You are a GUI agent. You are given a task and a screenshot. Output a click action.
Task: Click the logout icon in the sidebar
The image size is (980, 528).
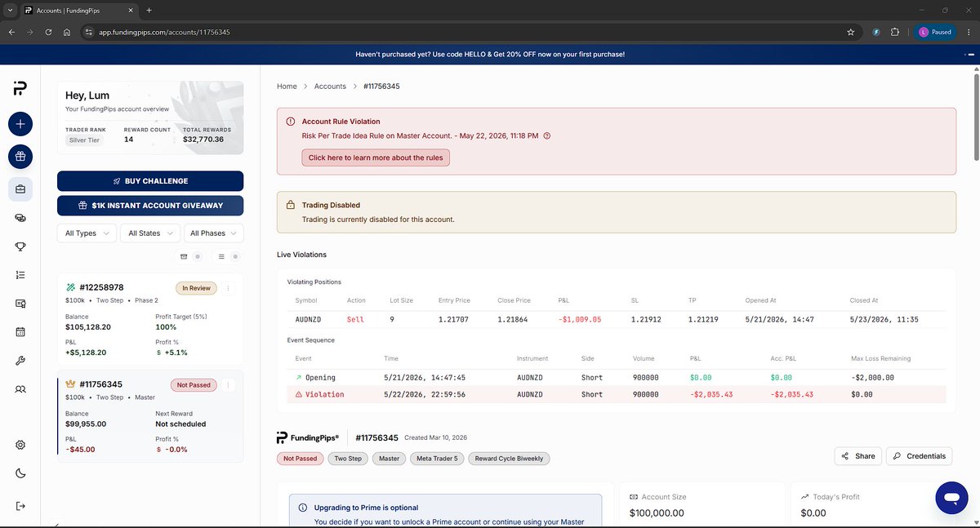coord(20,506)
